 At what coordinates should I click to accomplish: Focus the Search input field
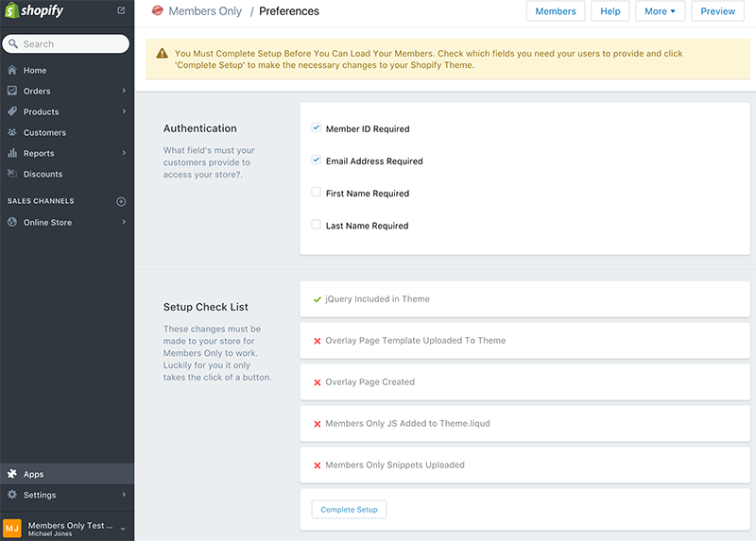click(66, 43)
